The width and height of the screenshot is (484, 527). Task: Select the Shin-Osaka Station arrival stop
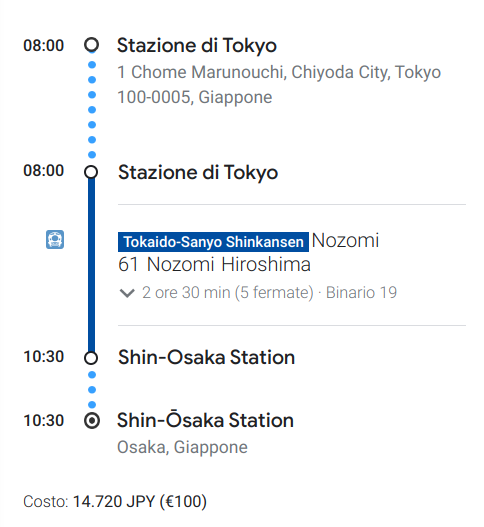coord(206,357)
